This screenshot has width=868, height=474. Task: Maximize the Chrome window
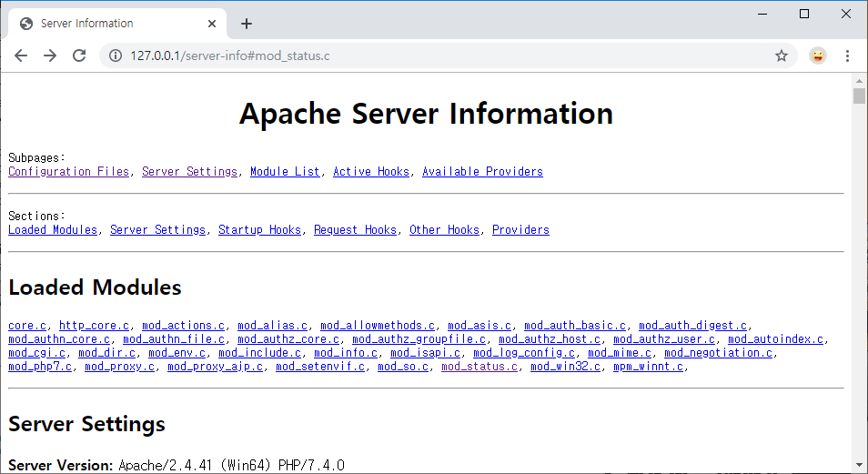click(x=804, y=14)
